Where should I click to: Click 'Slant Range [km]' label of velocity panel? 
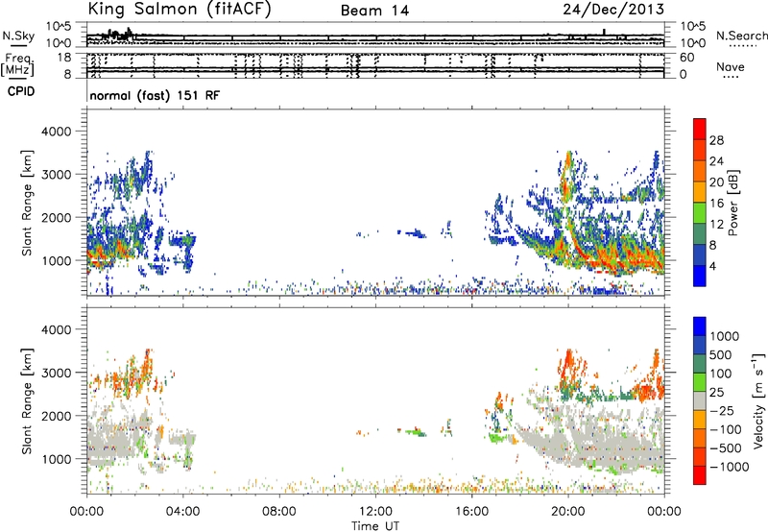(27, 401)
